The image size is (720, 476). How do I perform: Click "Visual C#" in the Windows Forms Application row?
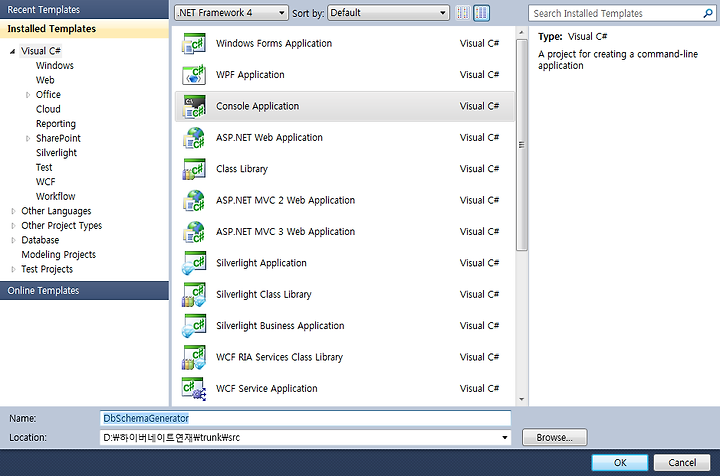point(479,43)
